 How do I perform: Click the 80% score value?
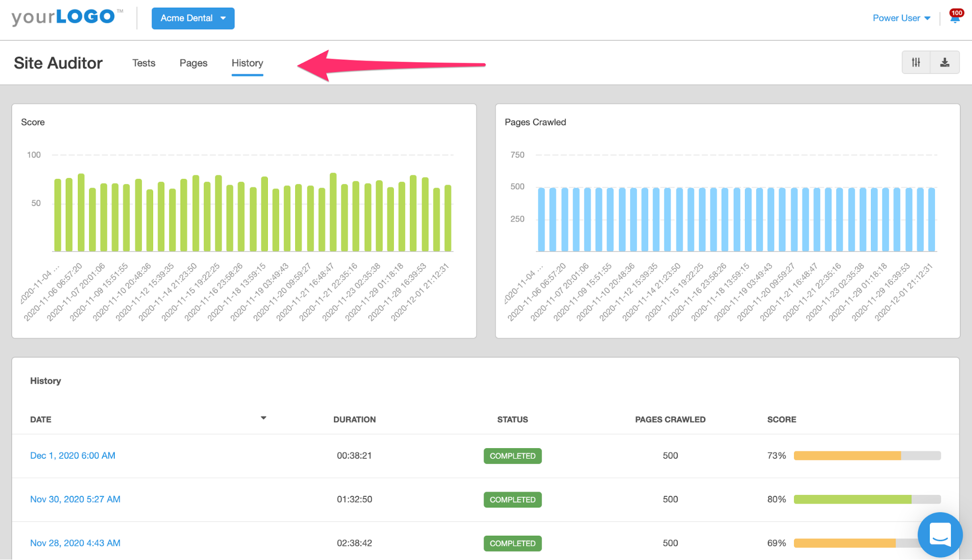pyautogui.click(x=777, y=499)
